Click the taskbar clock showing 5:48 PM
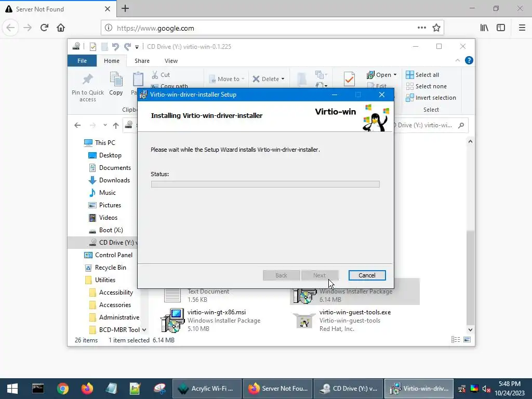 click(509, 389)
